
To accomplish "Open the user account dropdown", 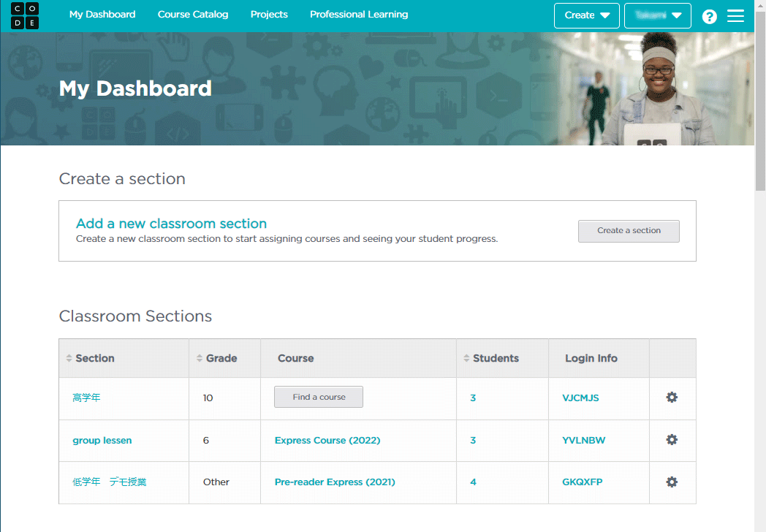I will click(657, 15).
